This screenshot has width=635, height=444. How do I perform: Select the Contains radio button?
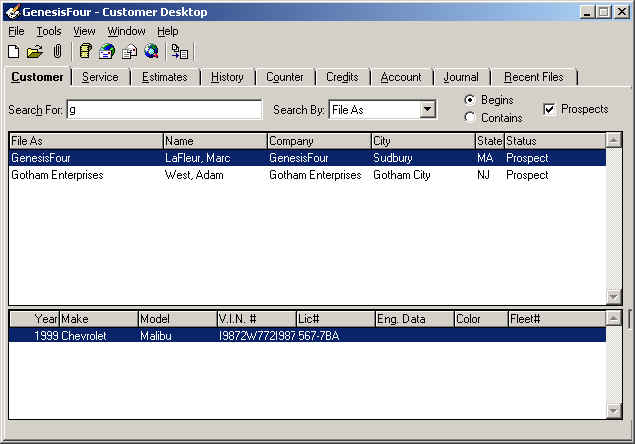pyautogui.click(x=470, y=117)
